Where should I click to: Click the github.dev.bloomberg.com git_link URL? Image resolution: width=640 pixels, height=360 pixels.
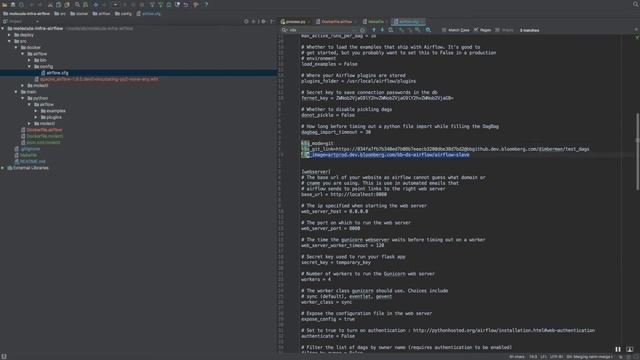point(462,149)
